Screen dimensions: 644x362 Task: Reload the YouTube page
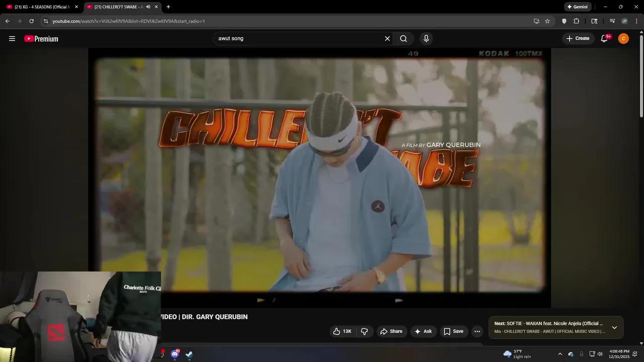coord(31,21)
